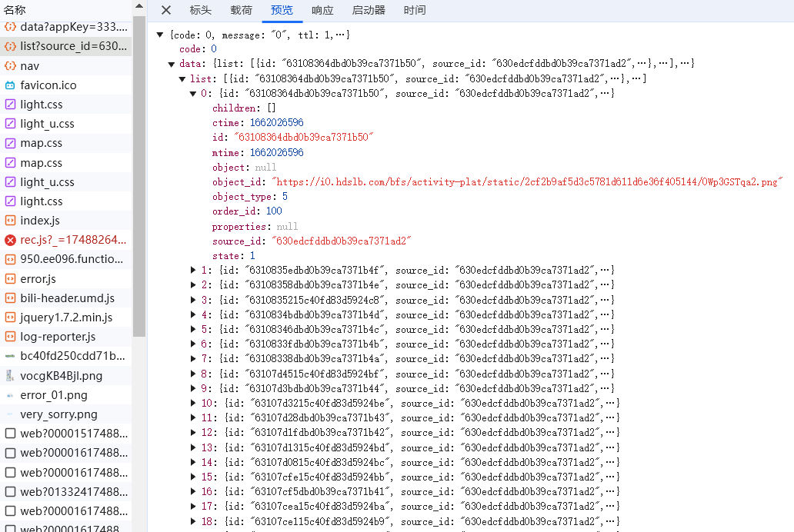This screenshot has height=532, width=794.
Task: Click the mtime value 1662026596
Action: point(276,152)
